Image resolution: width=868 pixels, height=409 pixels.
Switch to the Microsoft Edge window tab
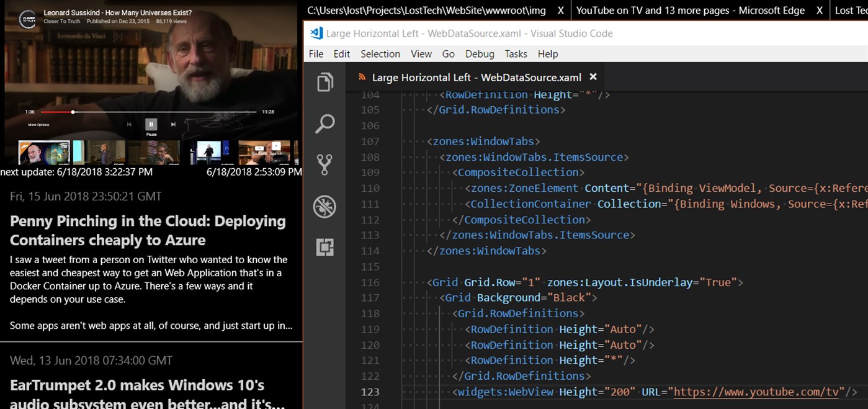691,11
